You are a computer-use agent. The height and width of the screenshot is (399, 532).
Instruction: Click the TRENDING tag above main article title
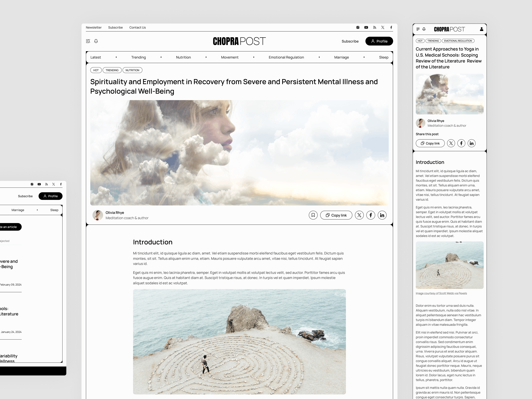112,70
